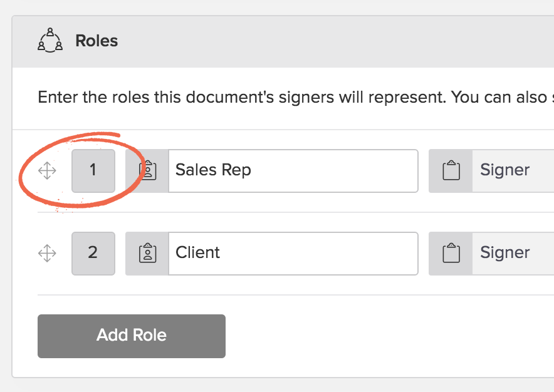
Task: Click the gray Roles header bar
Action: pos(283,42)
